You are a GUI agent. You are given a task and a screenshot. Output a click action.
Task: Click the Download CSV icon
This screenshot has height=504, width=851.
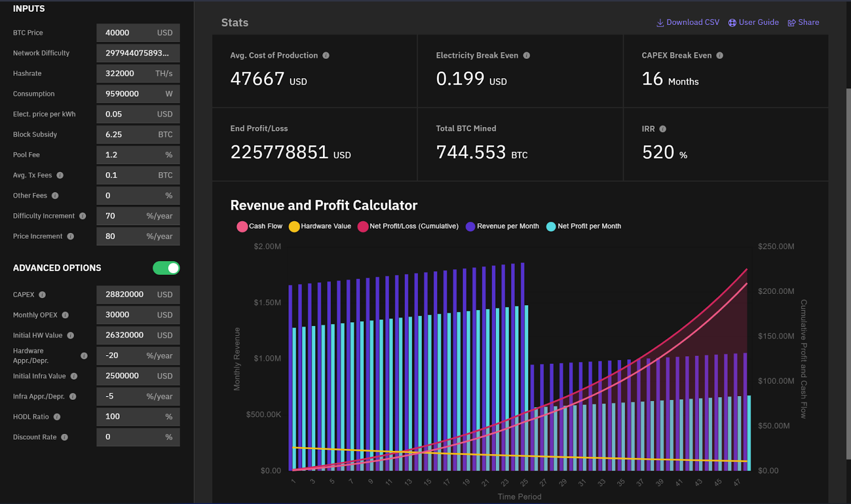click(x=660, y=23)
